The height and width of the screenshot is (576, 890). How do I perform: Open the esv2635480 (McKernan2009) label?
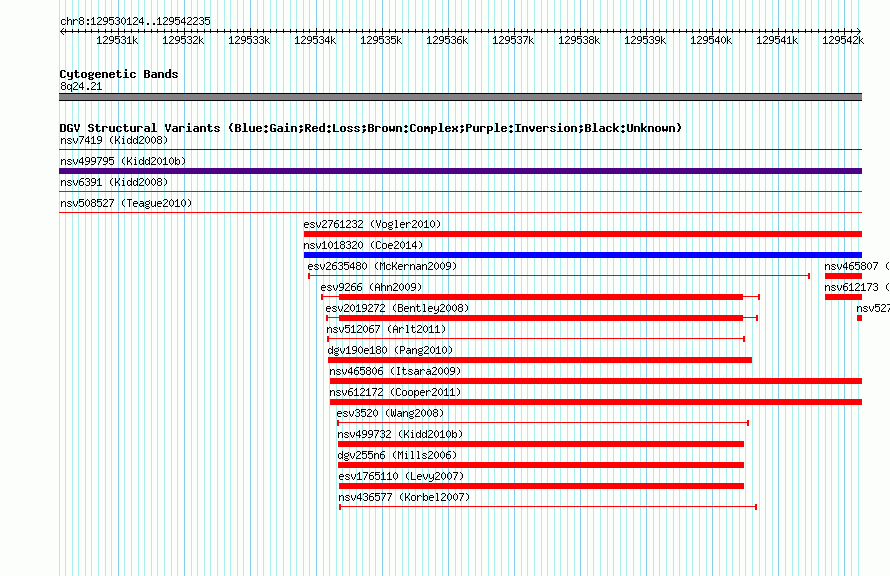tap(382, 266)
